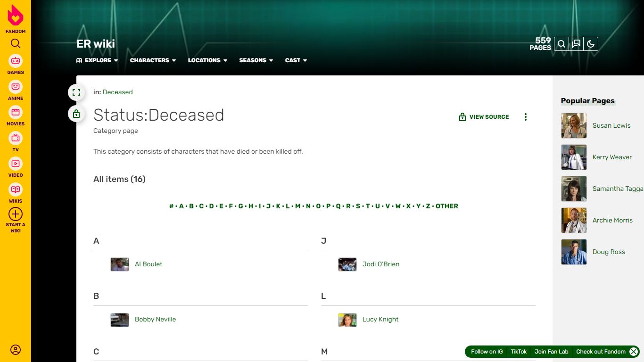This screenshot has width=644, height=362.
Task: Click the page protection lock icon
Action: point(76,114)
